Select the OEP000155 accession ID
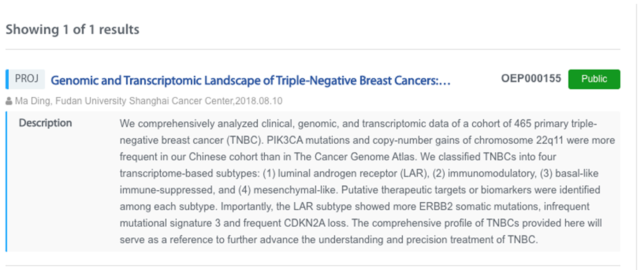 pos(531,79)
